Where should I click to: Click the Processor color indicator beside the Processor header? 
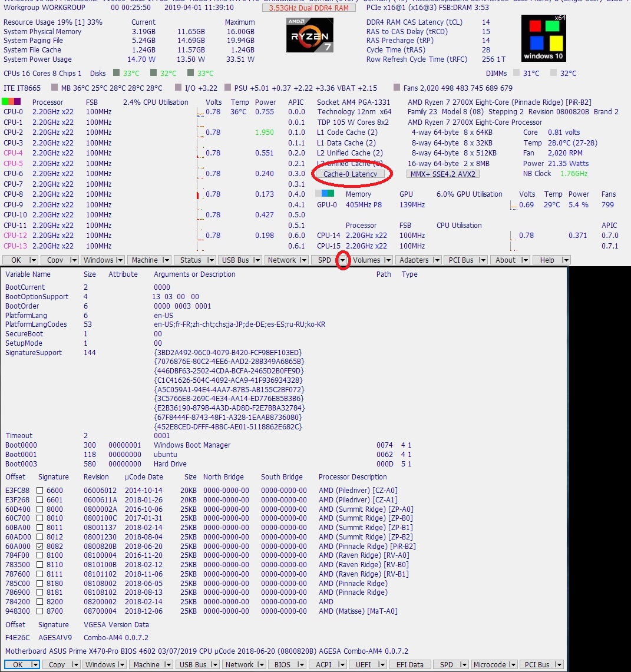click(11, 101)
